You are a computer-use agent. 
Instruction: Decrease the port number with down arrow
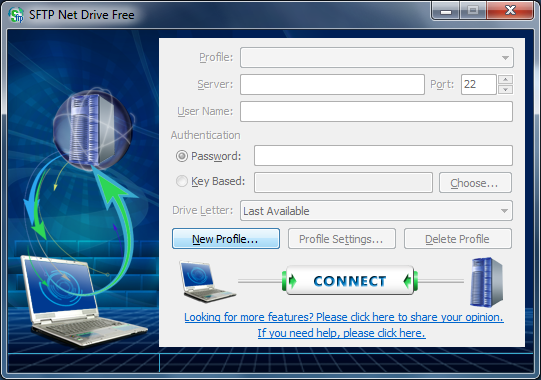coord(505,89)
